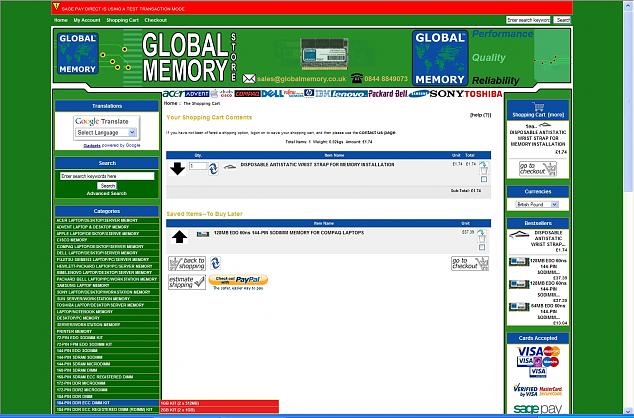Click the Cisco brand logo
The width and height of the screenshot is (634, 418).
pos(226,94)
